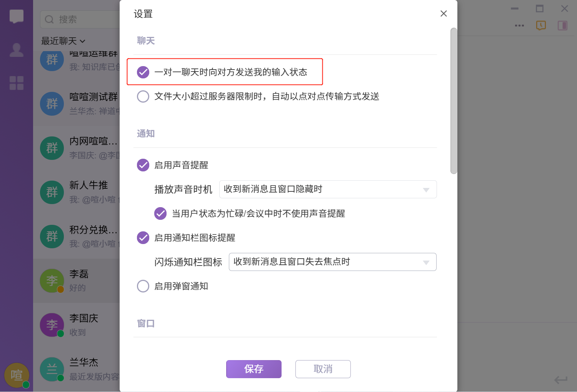This screenshot has height=392, width=577.
Task: Toggle the right sidebar panel icon
Action: click(562, 26)
